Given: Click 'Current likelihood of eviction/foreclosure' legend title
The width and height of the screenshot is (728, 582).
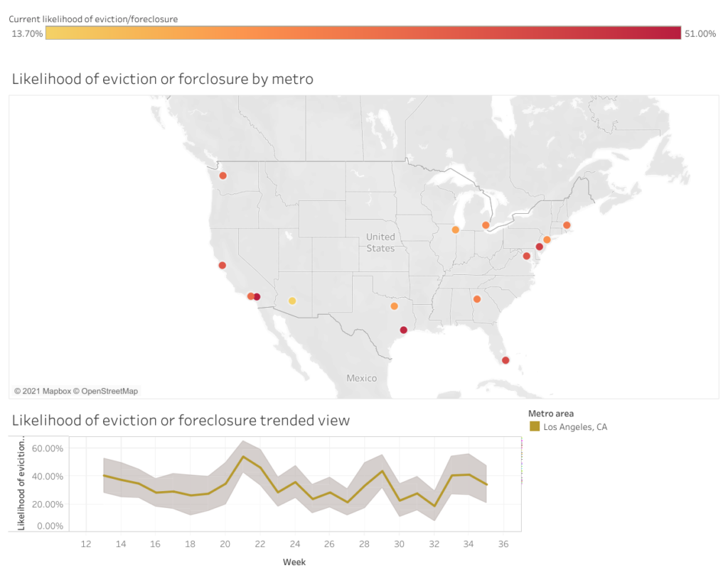Looking at the screenshot, I should (93, 19).
